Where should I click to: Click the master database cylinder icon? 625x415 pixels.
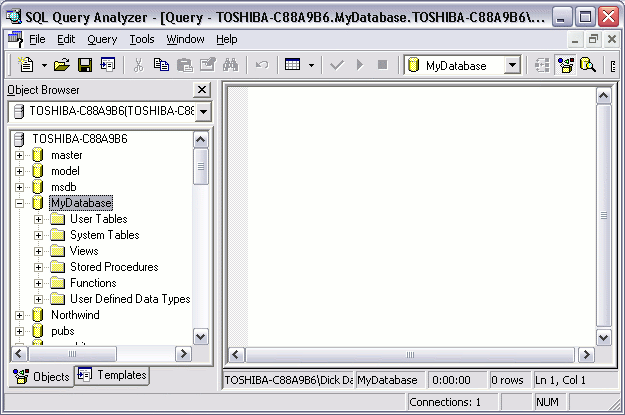pyautogui.click(x=38, y=155)
